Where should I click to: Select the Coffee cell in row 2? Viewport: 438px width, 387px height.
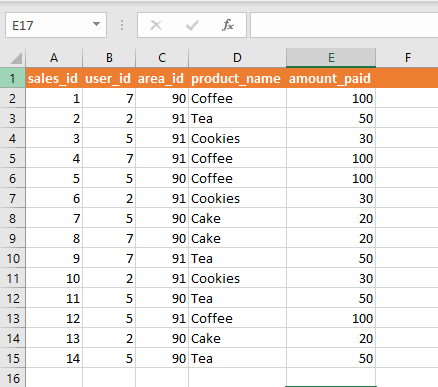237,98
